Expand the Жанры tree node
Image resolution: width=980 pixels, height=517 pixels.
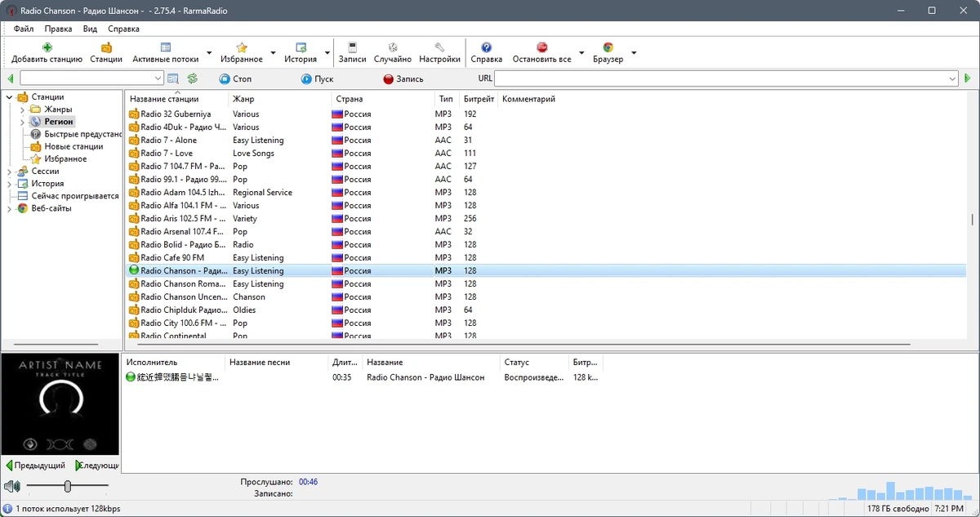pyautogui.click(x=23, y=109)
